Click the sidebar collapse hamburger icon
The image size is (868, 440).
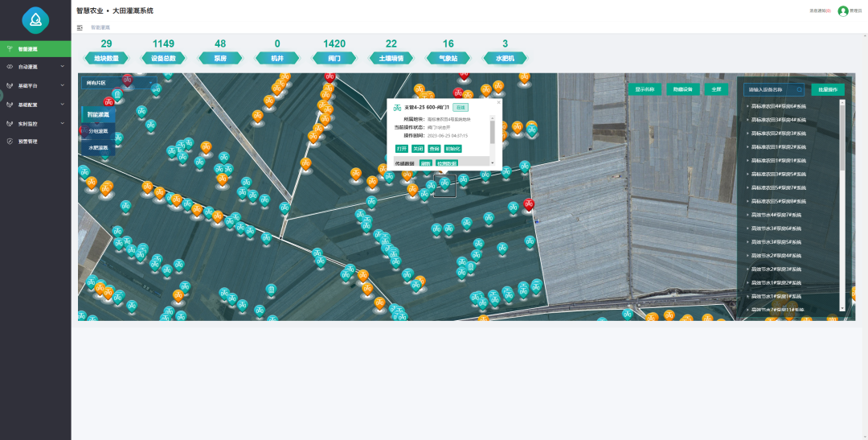(80, 27)
